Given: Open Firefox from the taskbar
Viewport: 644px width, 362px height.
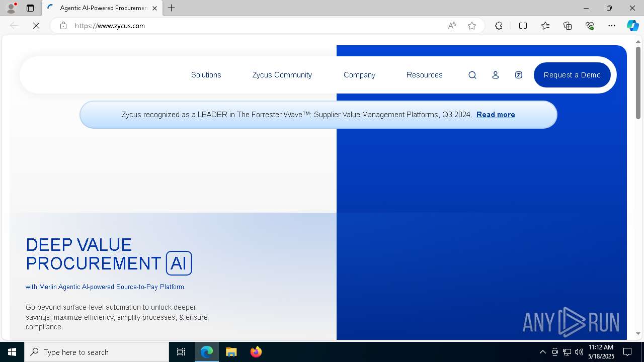Looking at the screenshot, I should [x=256, y=352].
